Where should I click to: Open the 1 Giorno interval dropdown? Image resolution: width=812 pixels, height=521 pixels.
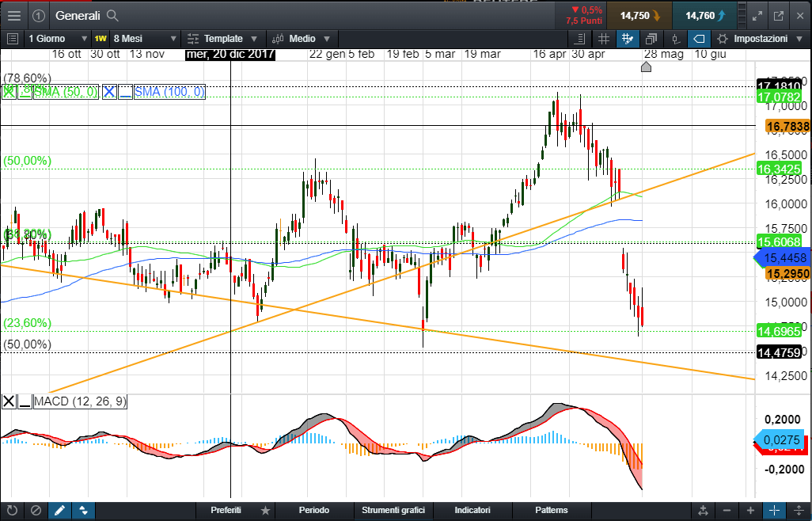58,39
